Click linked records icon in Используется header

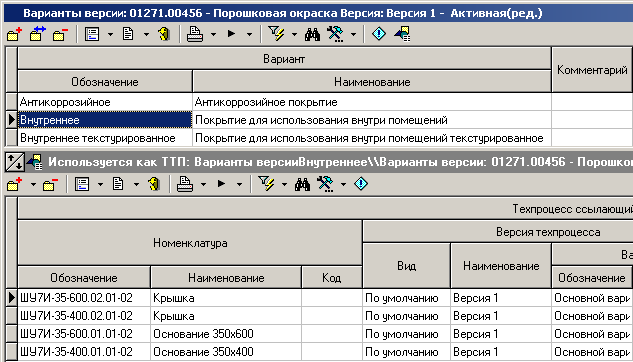[35, 162]
